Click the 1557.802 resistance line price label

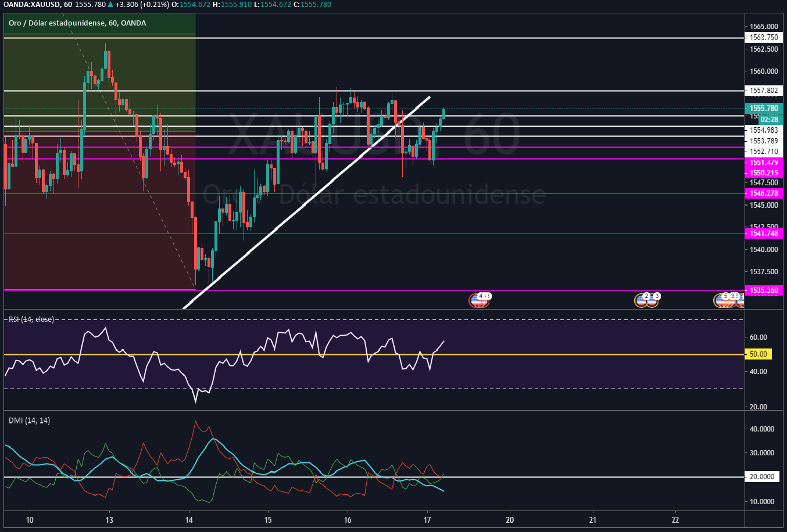pos(763,91)
